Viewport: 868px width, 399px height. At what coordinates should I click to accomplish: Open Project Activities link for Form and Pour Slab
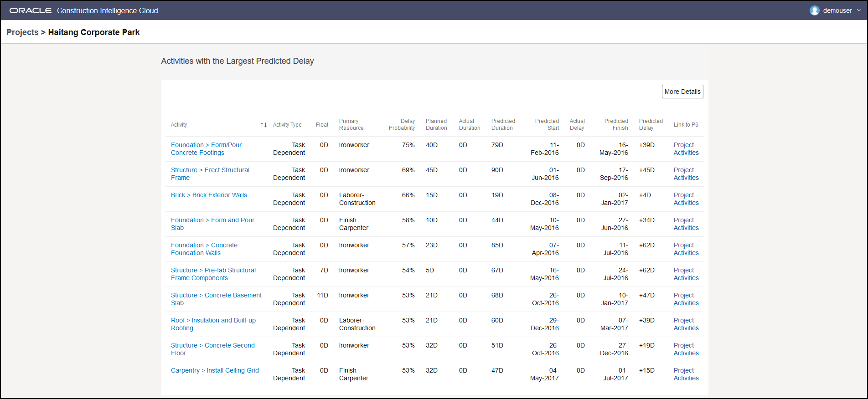pos(686,224)
